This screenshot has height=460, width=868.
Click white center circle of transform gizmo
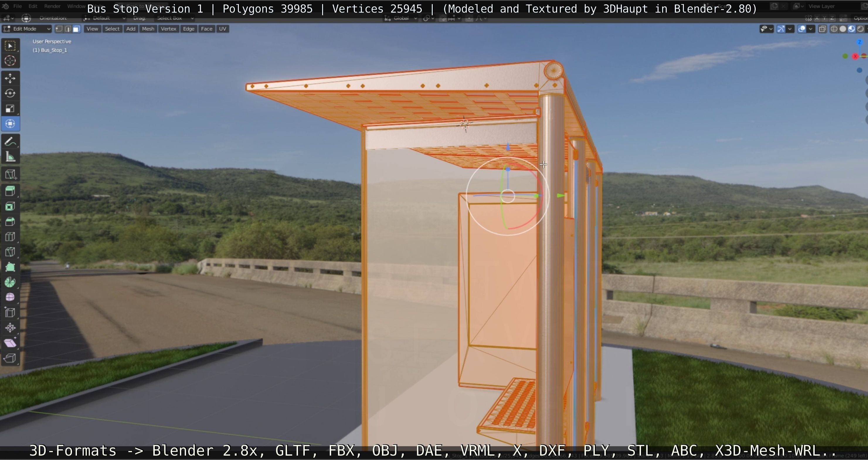pyautogui.click(x=508, y=196)
